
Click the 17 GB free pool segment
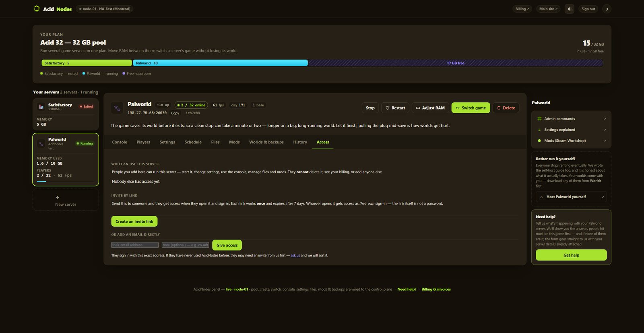[456, 63]
